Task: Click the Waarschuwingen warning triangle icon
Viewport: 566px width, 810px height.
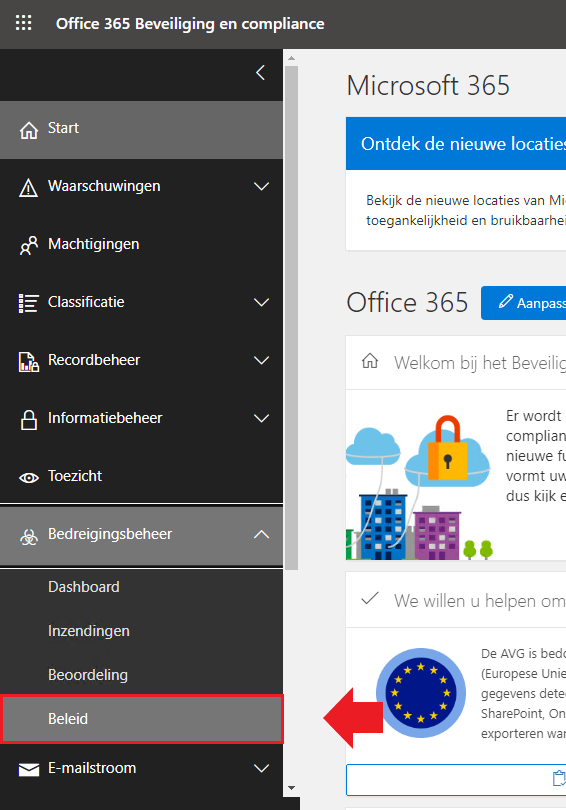Action: click(x=28, y=188)
